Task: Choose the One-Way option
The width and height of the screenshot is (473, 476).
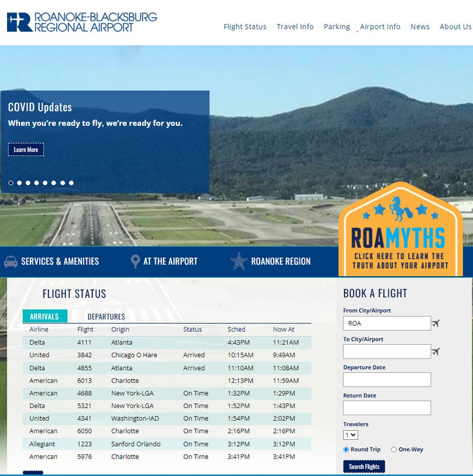Action: (394, 450)
